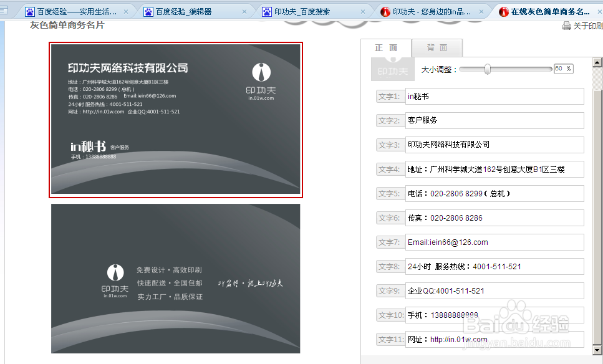Click the 文字4: label button
The image size is (603, 364).
click(390, 169)
